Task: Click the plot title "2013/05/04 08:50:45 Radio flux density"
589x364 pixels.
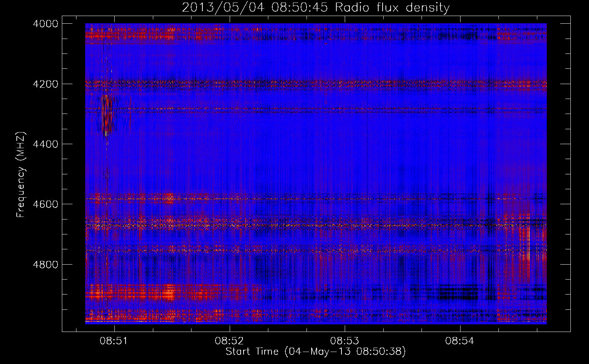Action: 316,7
